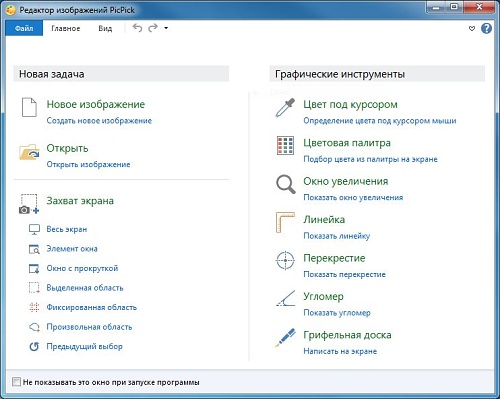Click 'Показать окно увеличения' link
500x399 pixels.
click(353, 197)
